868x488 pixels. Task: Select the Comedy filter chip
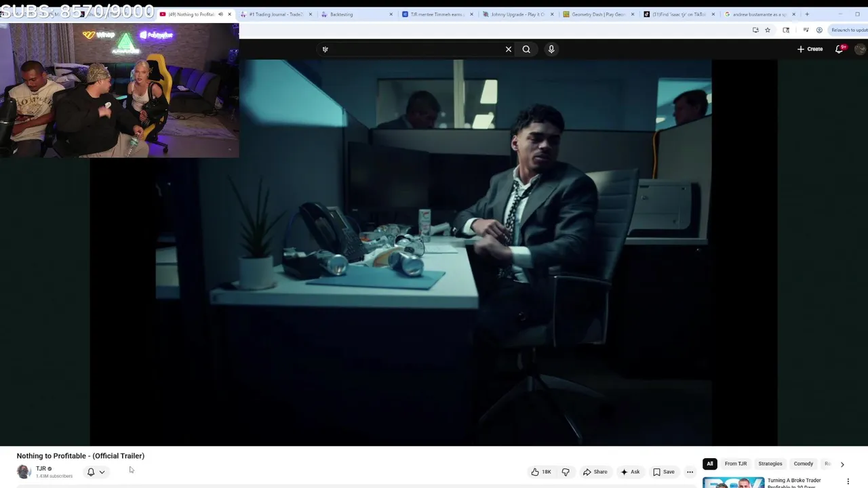[804, 464]
